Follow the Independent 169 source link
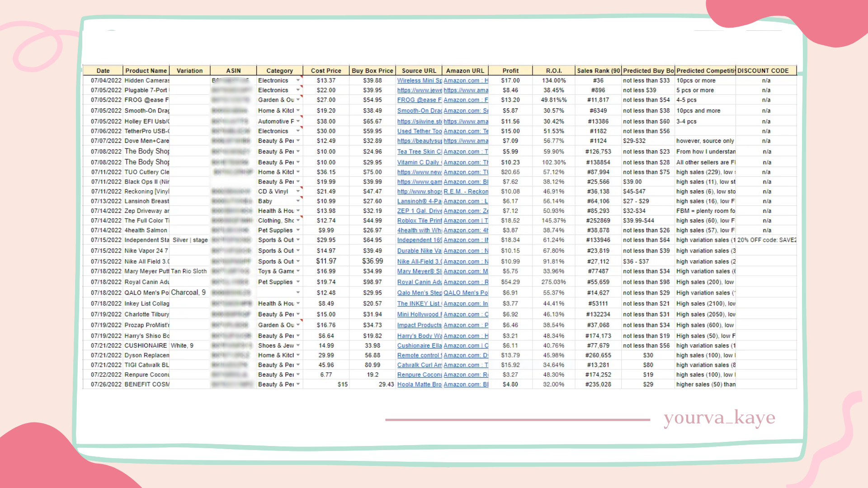The image size is (868, 488). 420,240
